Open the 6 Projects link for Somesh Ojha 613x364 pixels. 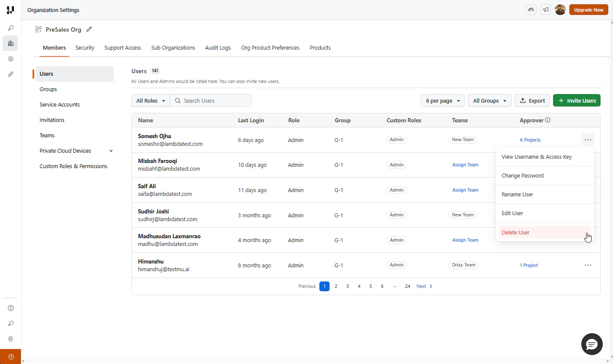[x=530, y=140]
